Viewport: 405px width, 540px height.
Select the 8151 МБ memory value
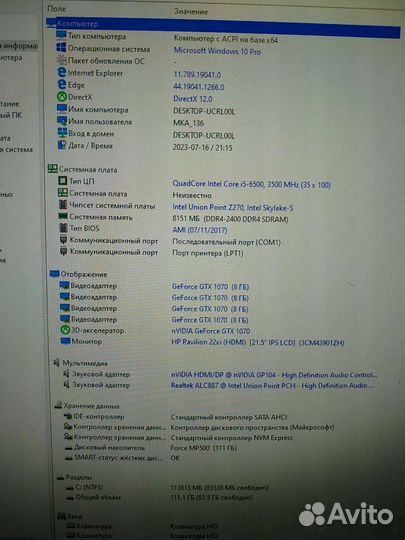click(x=230, y=219)
